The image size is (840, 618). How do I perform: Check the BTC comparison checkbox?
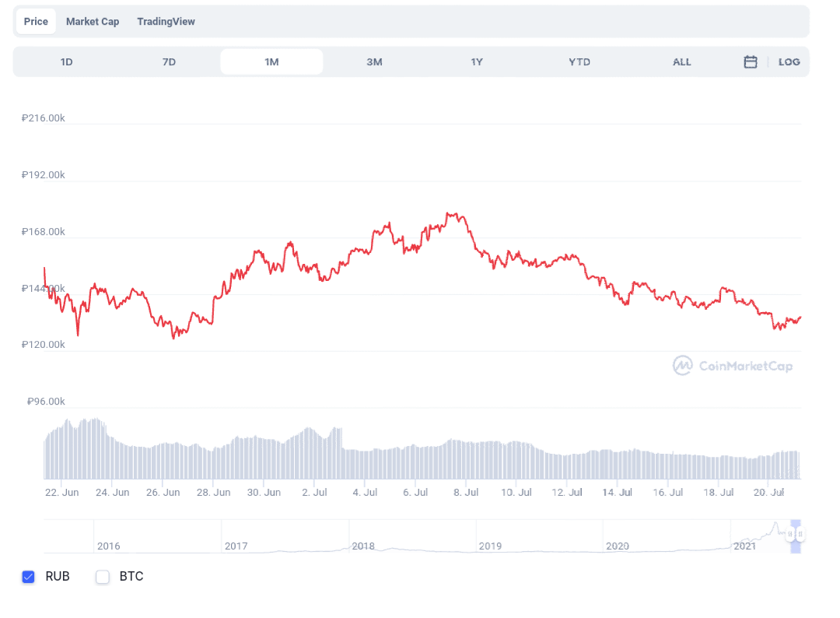[102, 577]
